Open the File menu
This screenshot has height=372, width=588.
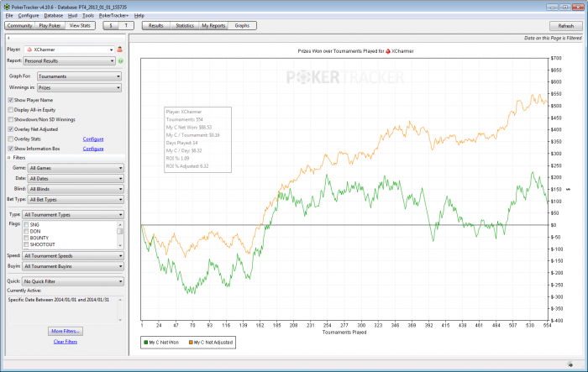pyautogui.click(x=9, y=15)
